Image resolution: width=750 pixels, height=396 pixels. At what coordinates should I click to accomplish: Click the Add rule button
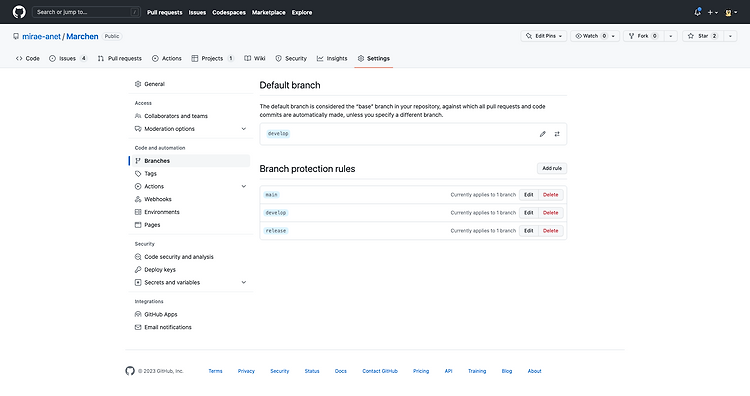pyautogui.click(x=552, y=168)
